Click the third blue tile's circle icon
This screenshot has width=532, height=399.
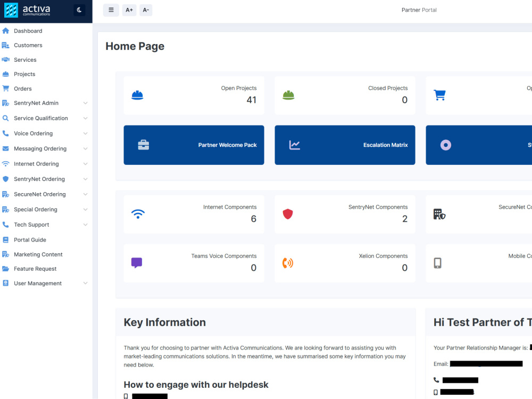pos(446,145)
